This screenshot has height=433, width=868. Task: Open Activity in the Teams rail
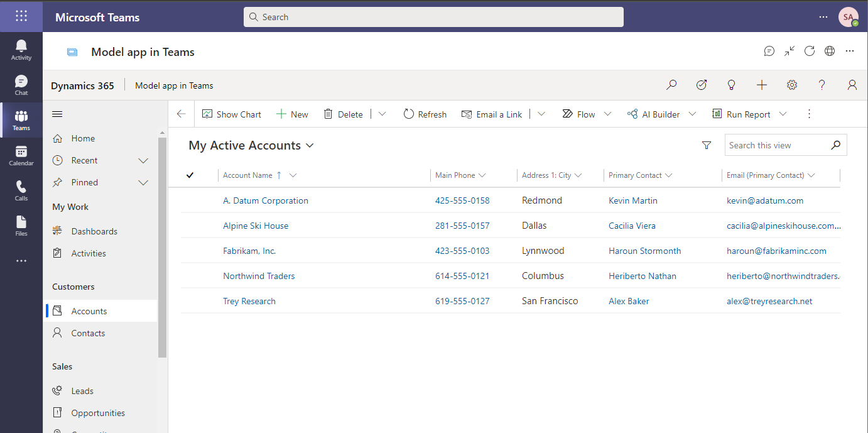[21, 50]
